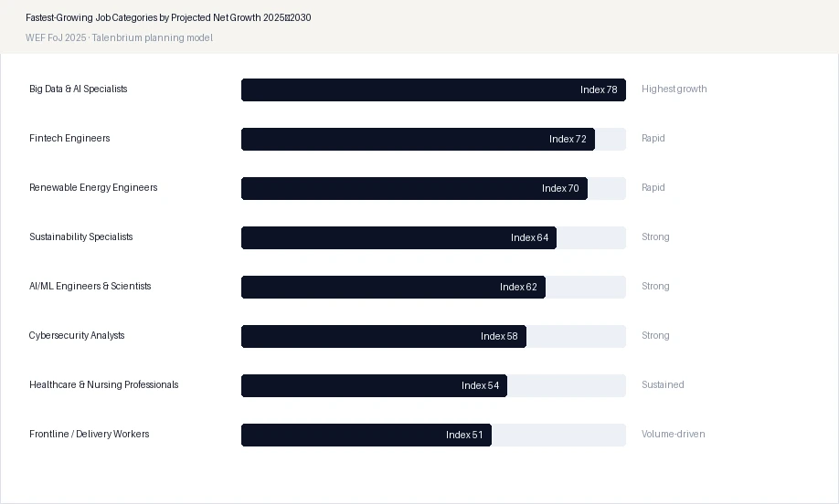Screen dimensions: 839x504
Task: Click the subtitle 'WEF FoJ 2025 · Talenbrium planning model'
Action: pos(119,38)
